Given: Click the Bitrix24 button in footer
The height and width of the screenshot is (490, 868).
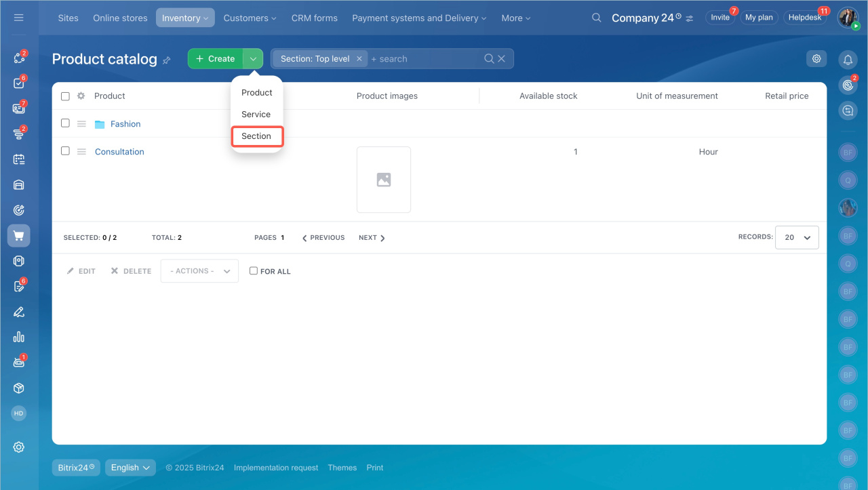Looking at the screenshot, I should coord(76,468).
